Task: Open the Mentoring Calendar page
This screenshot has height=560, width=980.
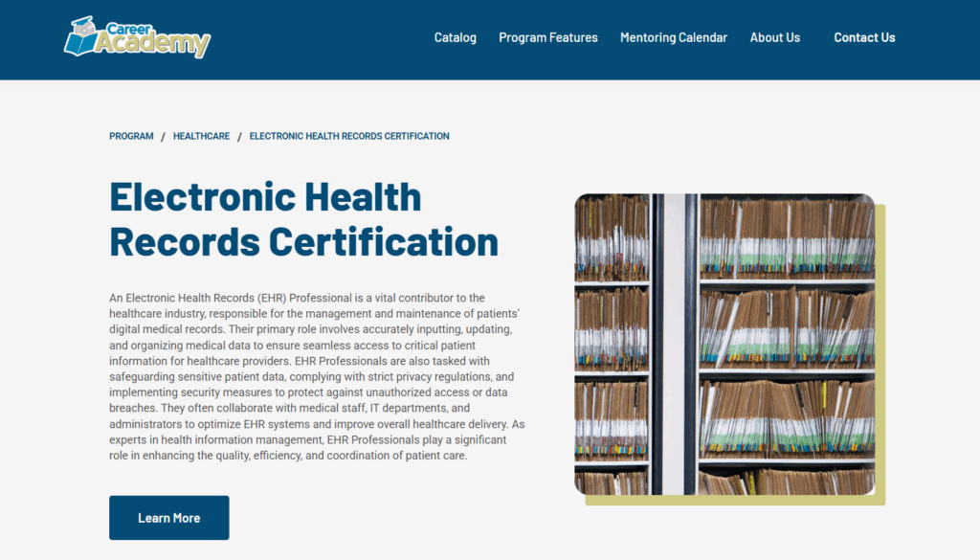Action: (674, 37)
